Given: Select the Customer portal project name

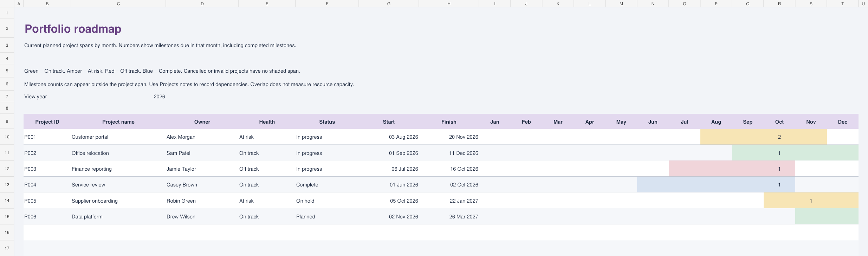Looking at the screenshot, I should [x=118, y=137].
